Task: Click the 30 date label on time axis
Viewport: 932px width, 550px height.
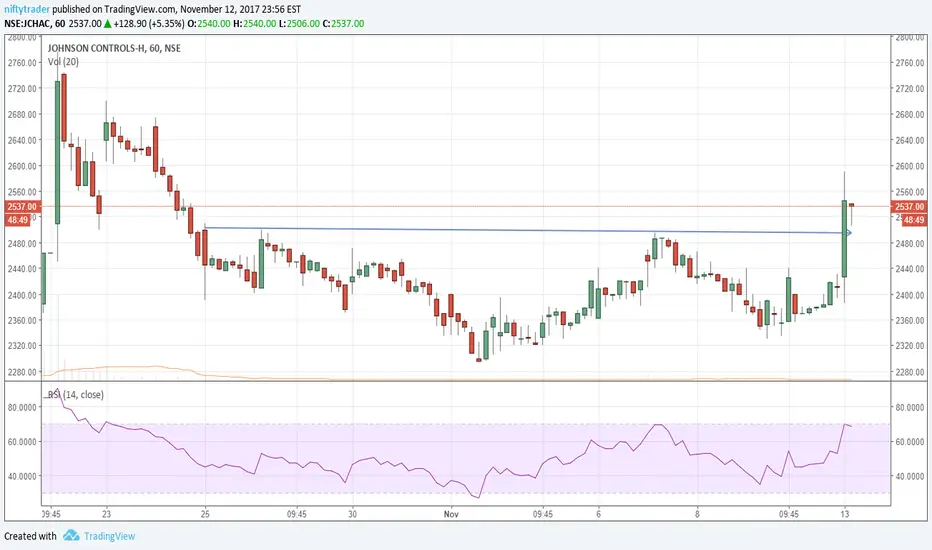Action: tap(352, 514)
